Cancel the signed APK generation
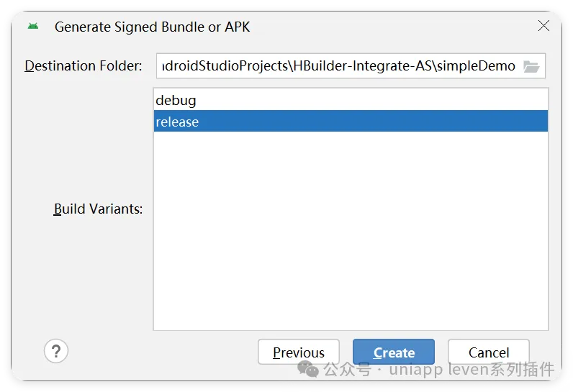The height and width of the screenshot is (392, 573). (x=489, y=352)
